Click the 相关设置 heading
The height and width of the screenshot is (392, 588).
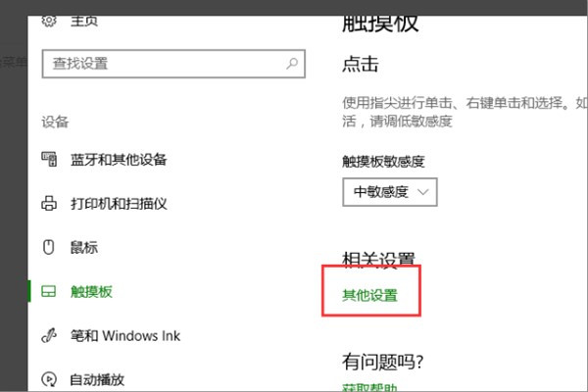[378, 259]
